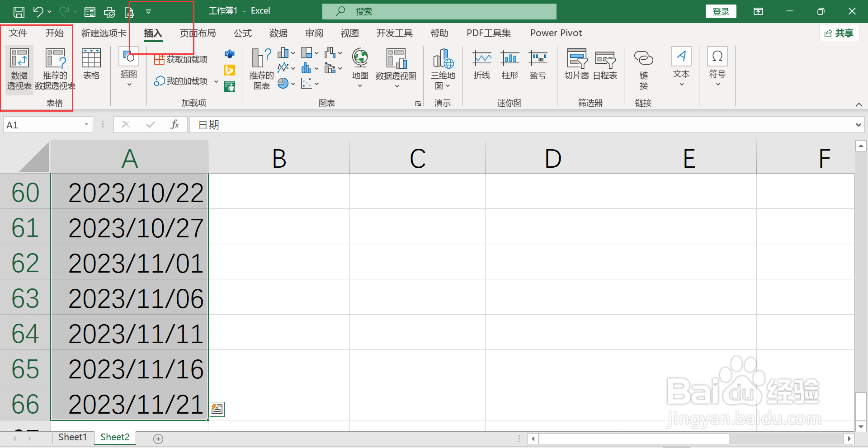Click the 推荐的数据透视表 button
Image resolution: width=868 pixels, height=448 pixels.
pos(55,69)
